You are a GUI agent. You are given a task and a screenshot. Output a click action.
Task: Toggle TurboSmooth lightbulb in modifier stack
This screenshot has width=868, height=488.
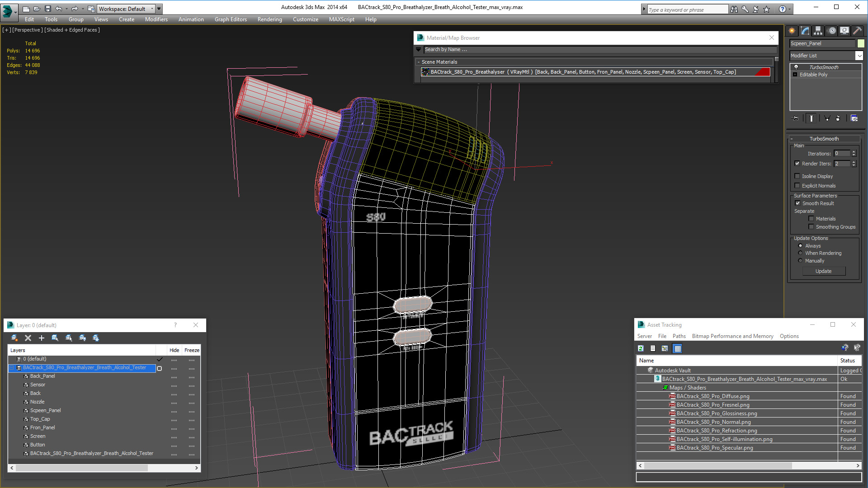point(796,67)
